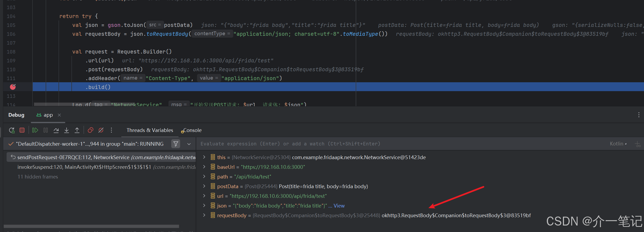
Task: Close the app debug tab
Action: (x=59, y=115)
